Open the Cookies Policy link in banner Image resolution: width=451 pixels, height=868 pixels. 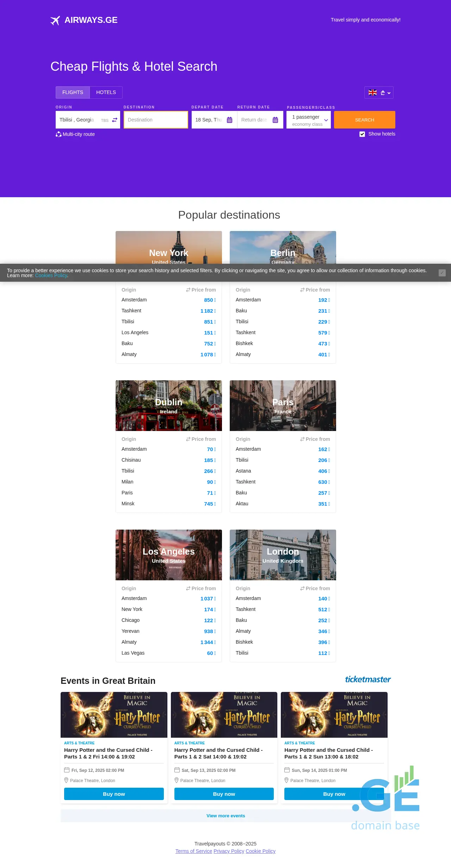[51, 275]
